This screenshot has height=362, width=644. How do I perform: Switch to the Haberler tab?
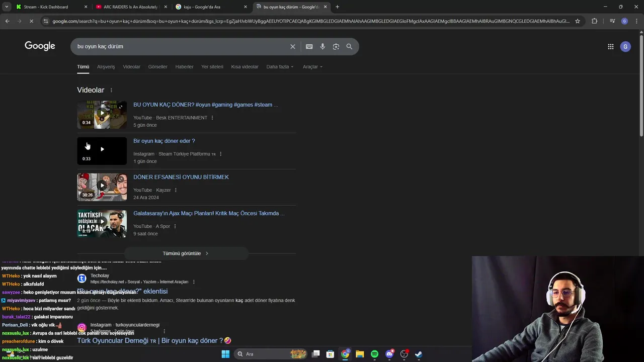tap(184, 67)
